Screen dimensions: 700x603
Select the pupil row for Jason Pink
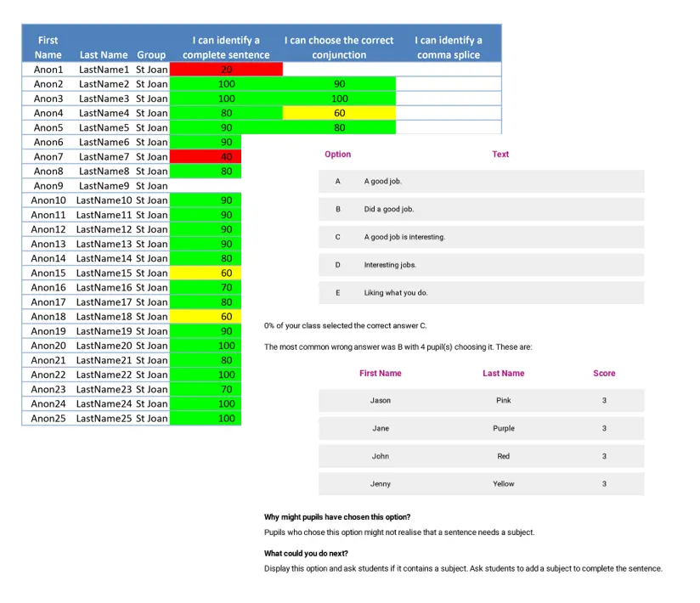481,401
